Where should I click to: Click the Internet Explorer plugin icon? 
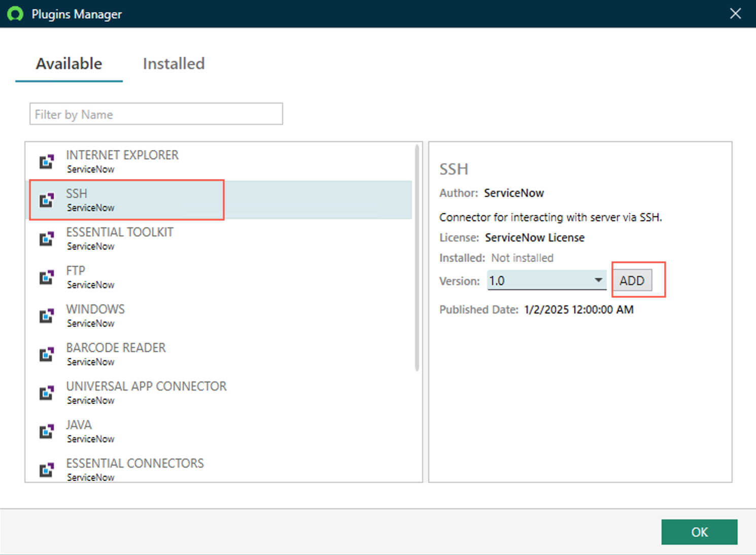[x=47, y=162]
